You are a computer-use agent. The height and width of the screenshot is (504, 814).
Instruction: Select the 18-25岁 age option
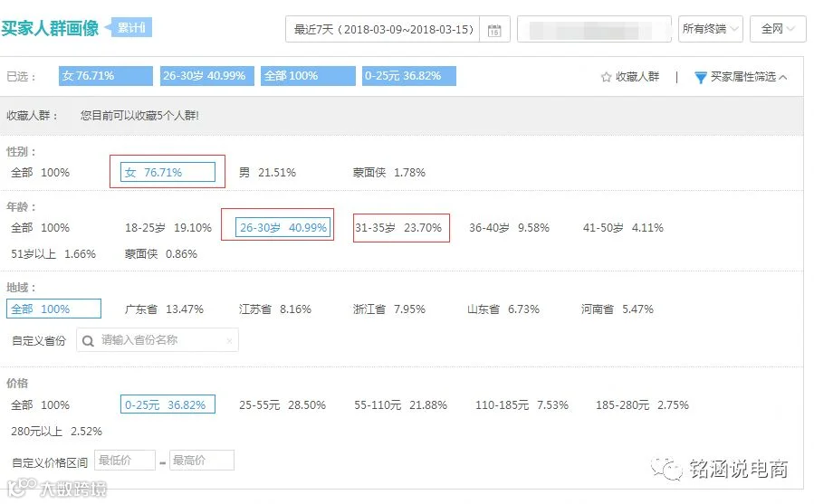click(168, 228)
